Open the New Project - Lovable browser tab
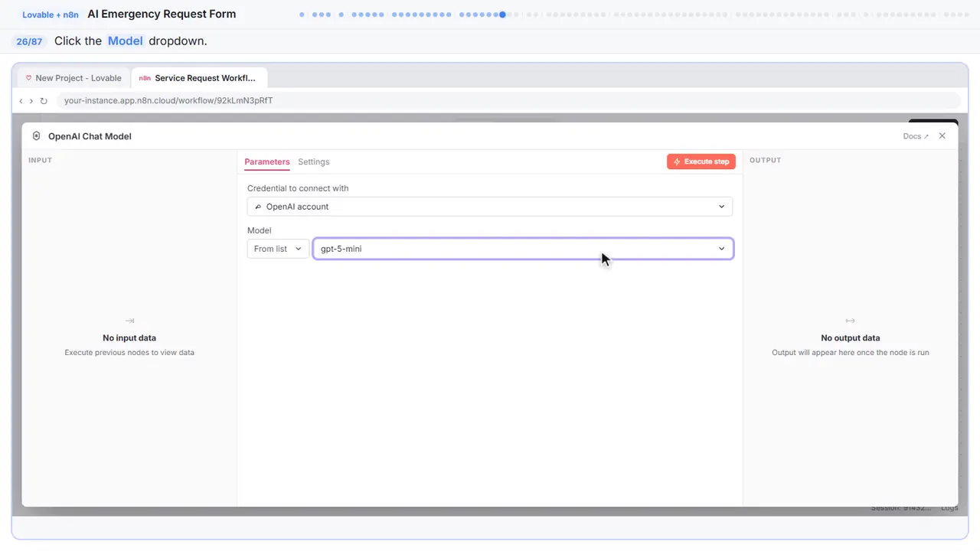The width and height of the screenshot is (980, 551). [73, 78]
